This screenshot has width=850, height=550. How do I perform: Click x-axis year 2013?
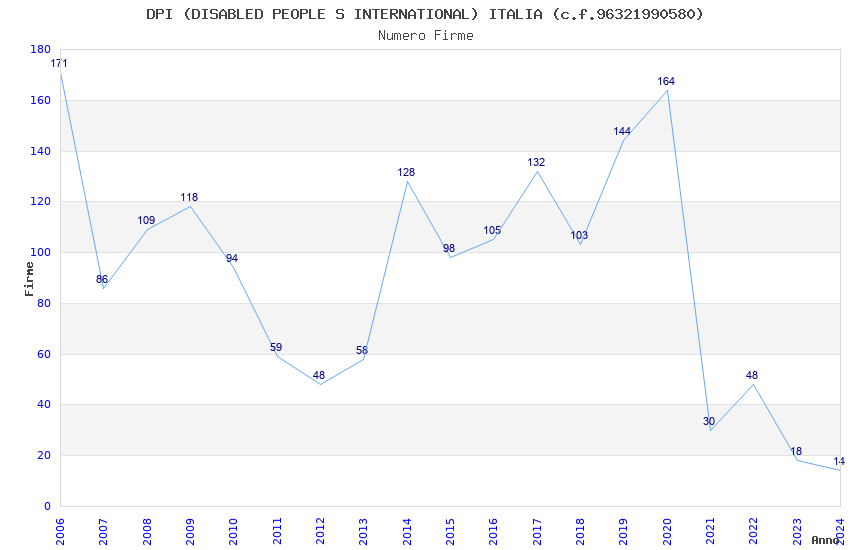point(363,532)
